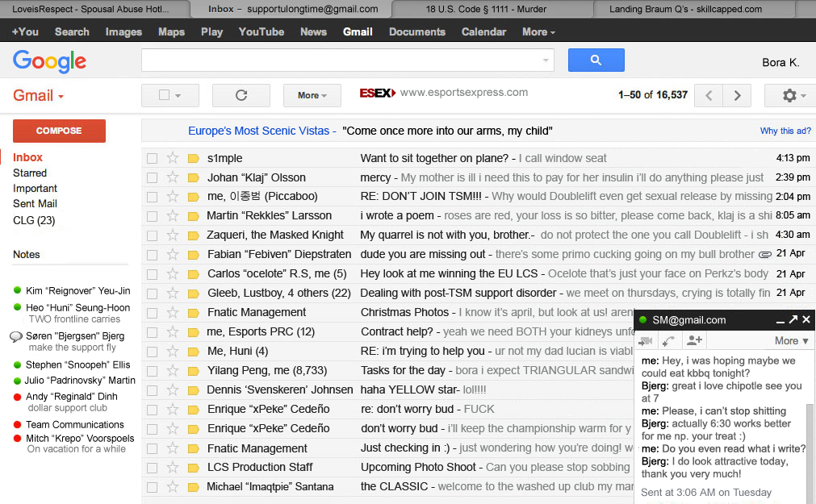Open the Why this ad? link

785,131
